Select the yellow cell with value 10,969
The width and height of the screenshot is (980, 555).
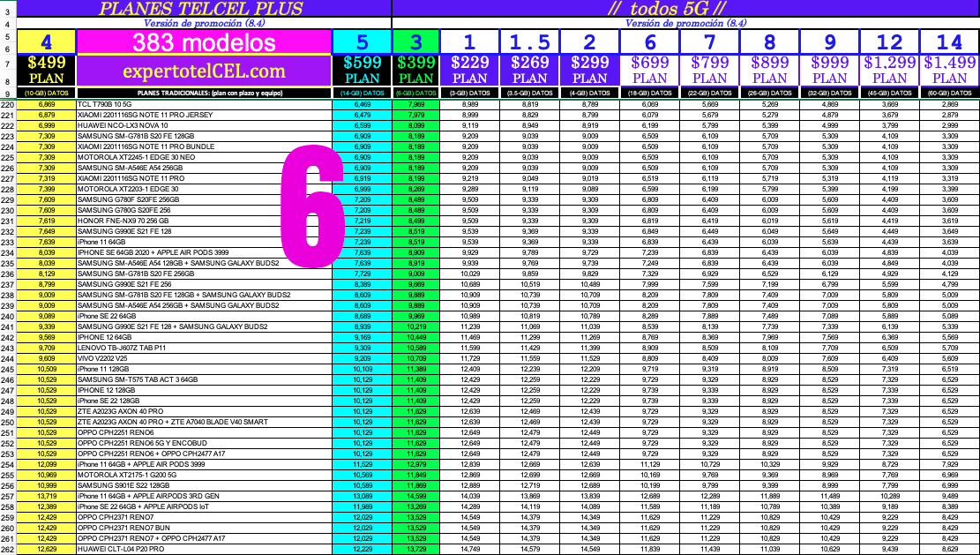46,476
